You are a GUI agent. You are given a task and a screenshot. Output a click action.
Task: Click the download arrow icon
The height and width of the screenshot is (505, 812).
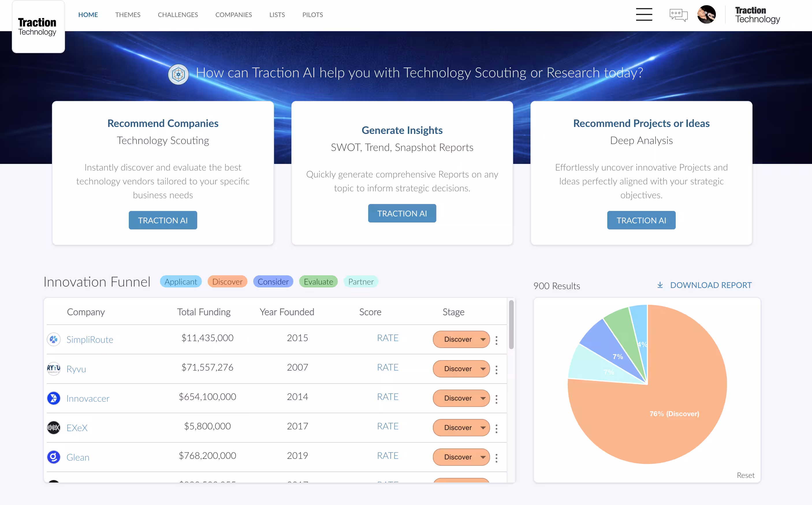pyautogui.click(x=660, y=285)
